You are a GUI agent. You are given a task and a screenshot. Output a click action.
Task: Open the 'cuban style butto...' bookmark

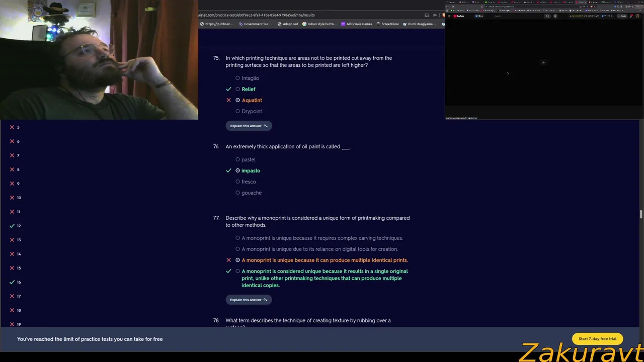coord(318,24)
